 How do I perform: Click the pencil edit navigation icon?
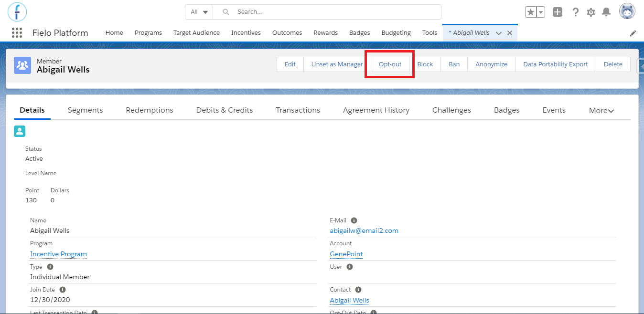point(633,33)
